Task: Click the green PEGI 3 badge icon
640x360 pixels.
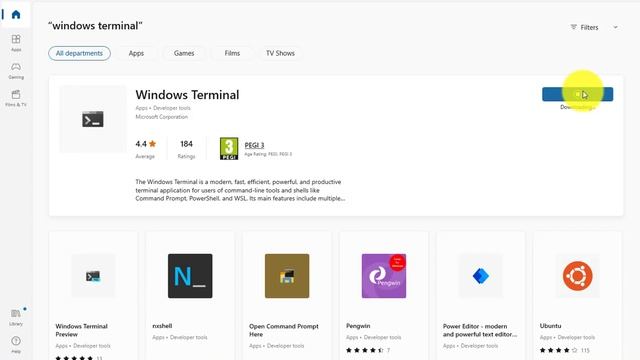Action: pyautogui.click(x=229, y=149)
